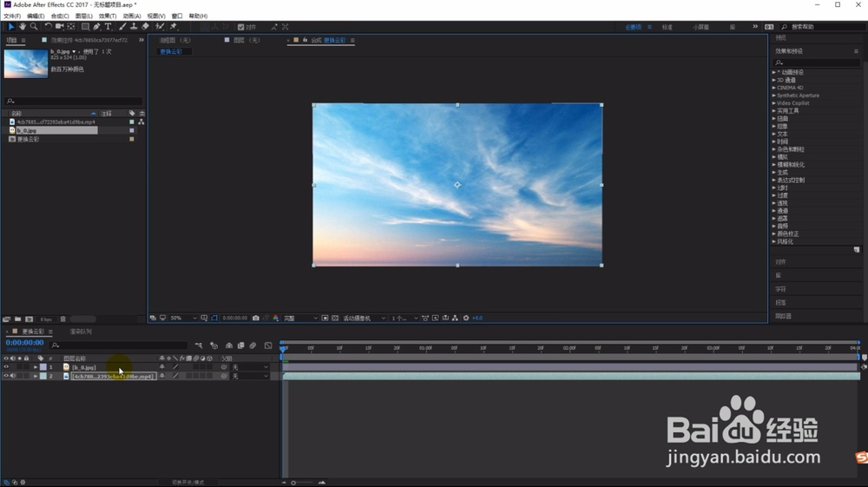Toggle transparency grid in viewer
The height and width of the screenshot is (487, 868).
pos(335,319)
